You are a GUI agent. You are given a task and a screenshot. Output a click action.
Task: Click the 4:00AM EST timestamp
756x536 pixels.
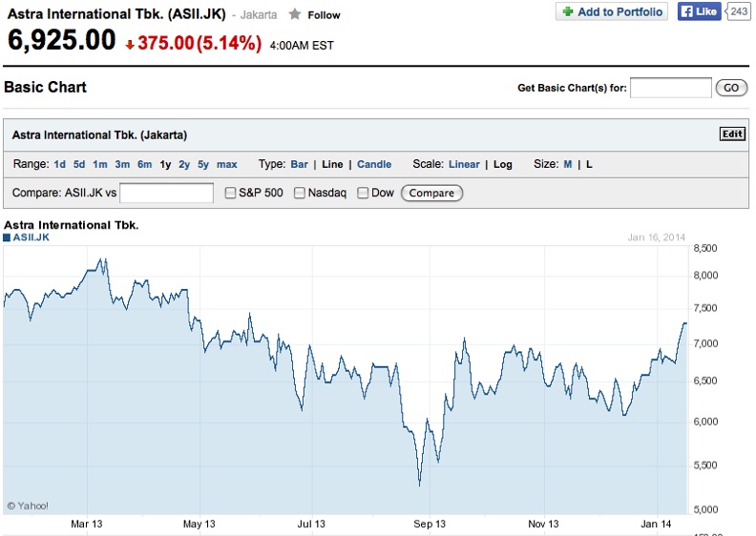click(302, 46)
